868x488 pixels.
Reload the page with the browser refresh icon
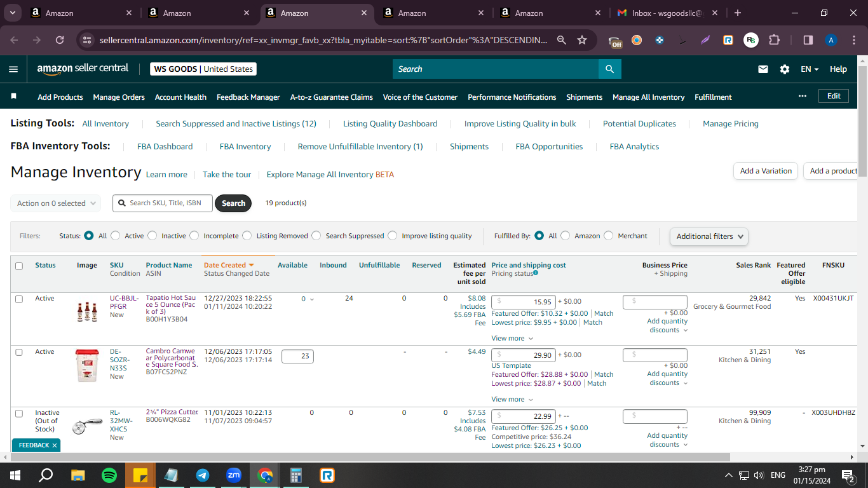[60, 40]
